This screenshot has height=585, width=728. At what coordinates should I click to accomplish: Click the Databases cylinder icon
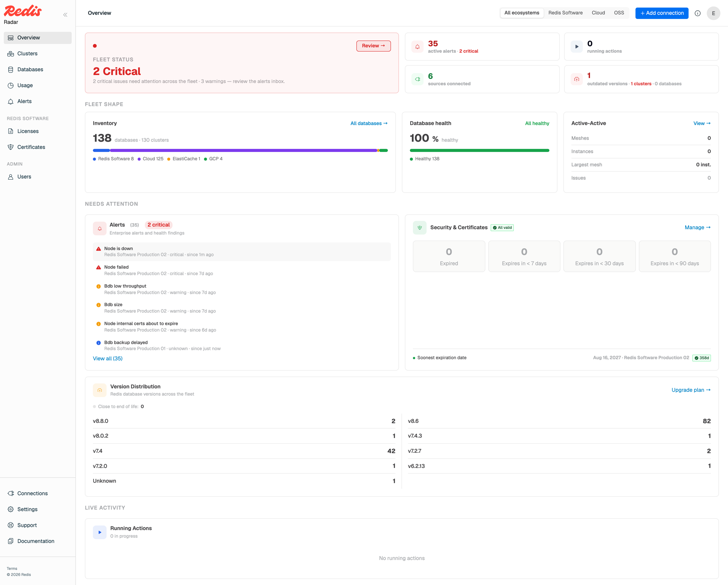[x=11, y=69]
